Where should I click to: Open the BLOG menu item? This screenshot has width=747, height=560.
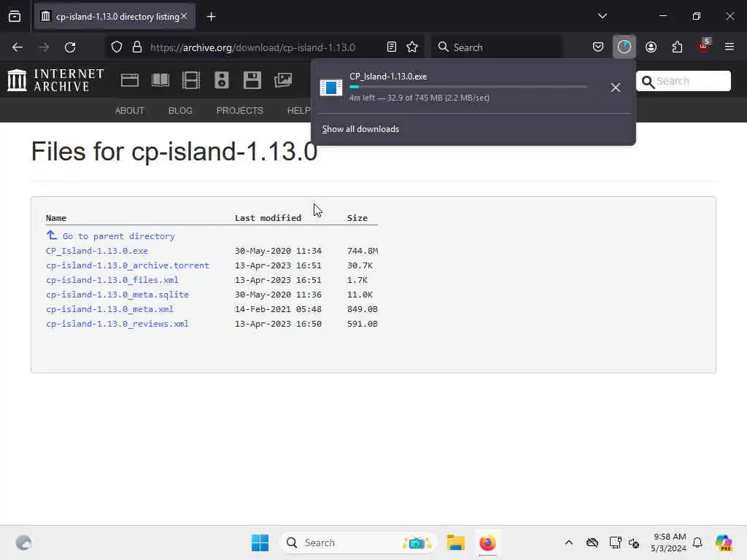pyautogui.click(x=181, y=111)
